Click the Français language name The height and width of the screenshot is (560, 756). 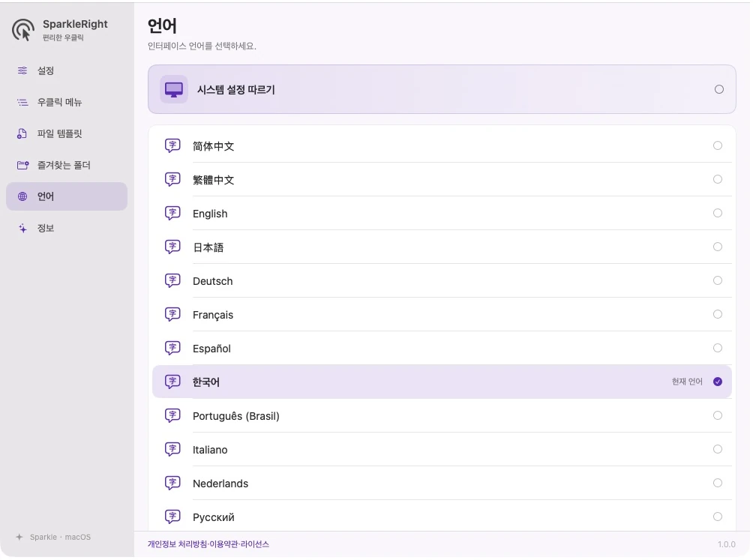click(213, 315)
